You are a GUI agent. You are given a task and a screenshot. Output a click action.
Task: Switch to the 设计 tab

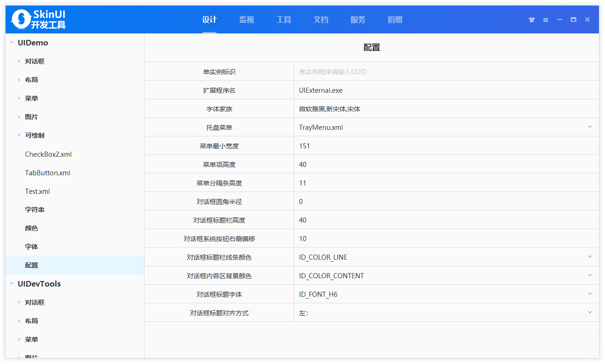point(210,19)
